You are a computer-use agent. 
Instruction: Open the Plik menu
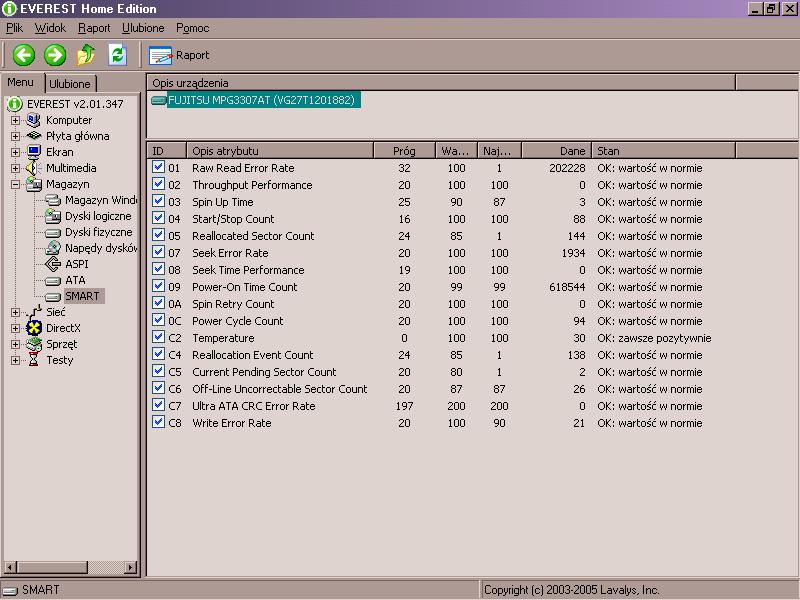click(15, 28)
